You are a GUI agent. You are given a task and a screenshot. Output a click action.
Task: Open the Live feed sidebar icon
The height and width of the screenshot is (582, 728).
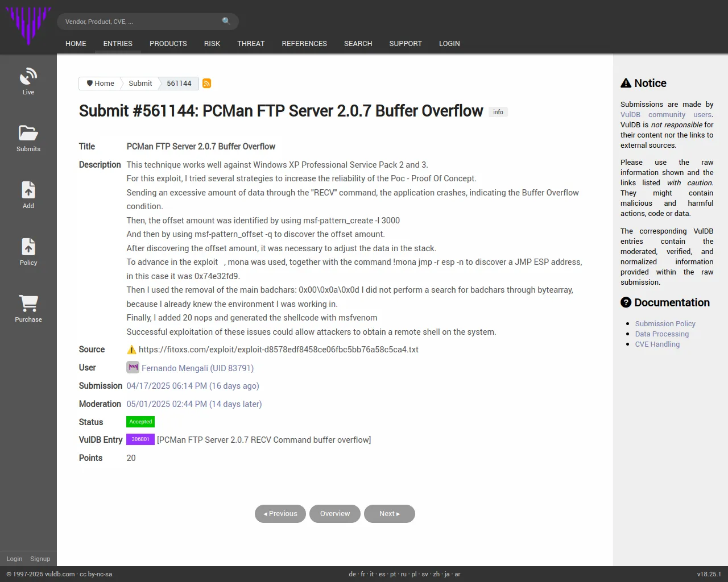tap(28, 76)
